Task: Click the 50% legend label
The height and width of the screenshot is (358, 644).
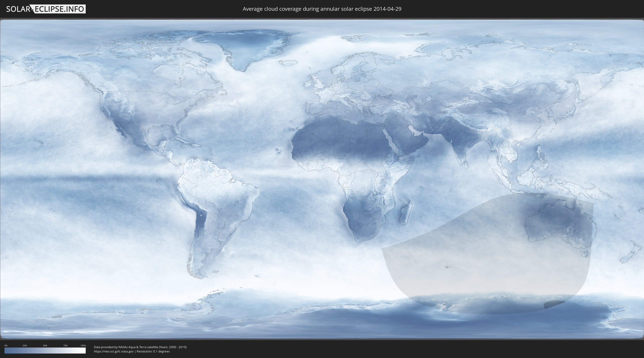Action: [x=45, y=345]
